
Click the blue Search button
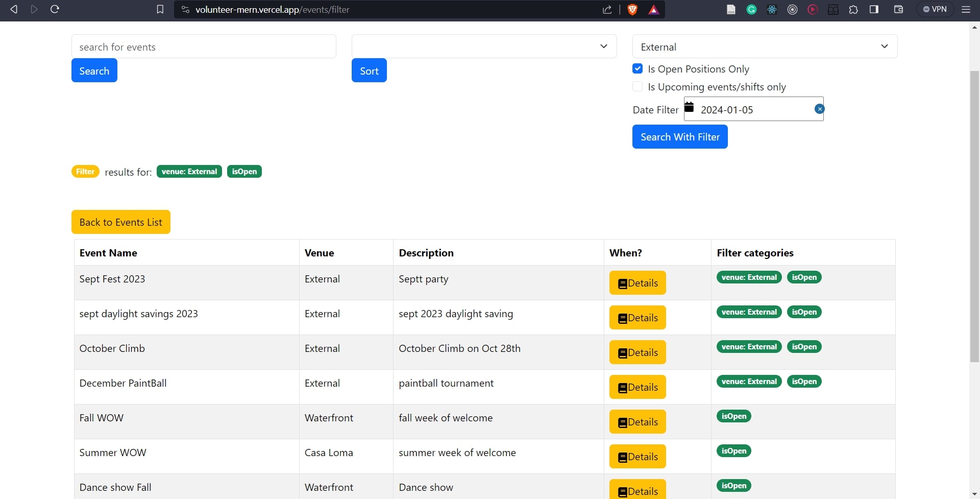coord(94,70)
